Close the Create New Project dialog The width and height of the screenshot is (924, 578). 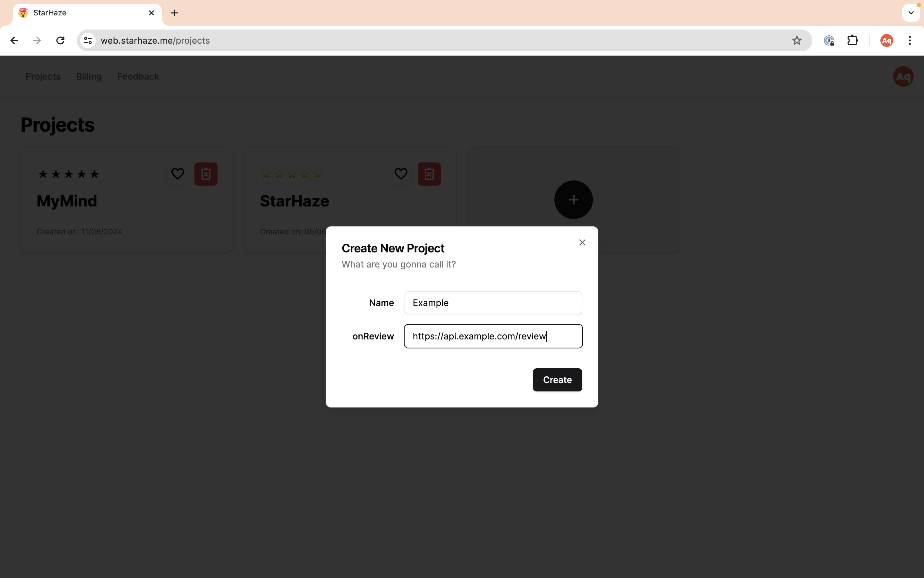point(582,242)
